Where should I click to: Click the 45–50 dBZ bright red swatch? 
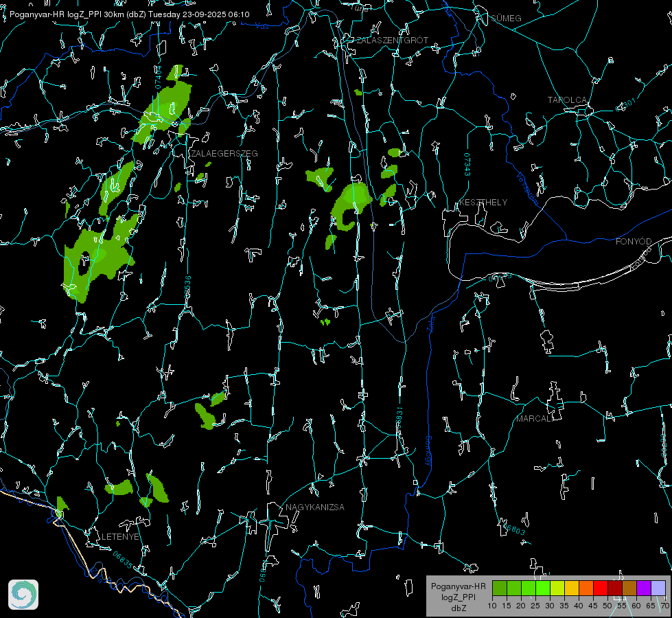pyautogui.click(x=601, y=588)
